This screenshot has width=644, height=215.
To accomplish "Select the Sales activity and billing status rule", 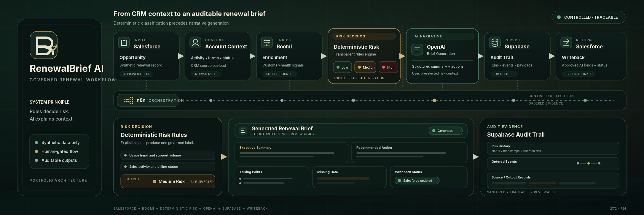I will (168, 167).
